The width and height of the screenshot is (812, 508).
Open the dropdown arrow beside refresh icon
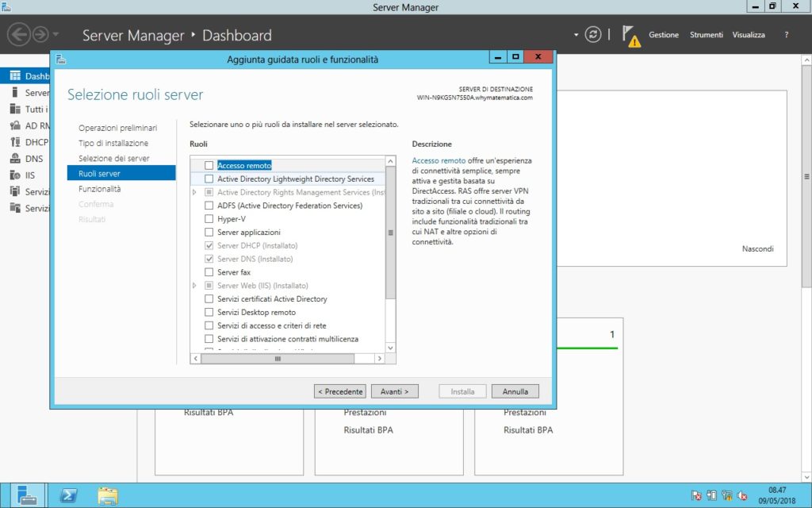pos(576,35)
